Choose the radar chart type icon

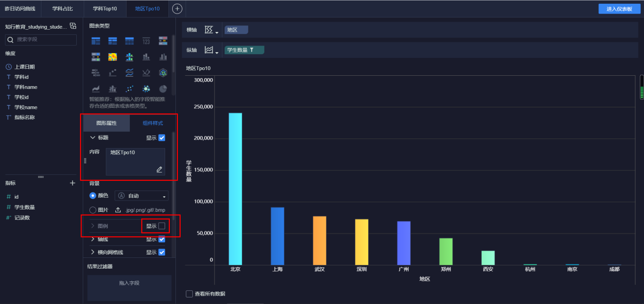(x=163, y=72)
